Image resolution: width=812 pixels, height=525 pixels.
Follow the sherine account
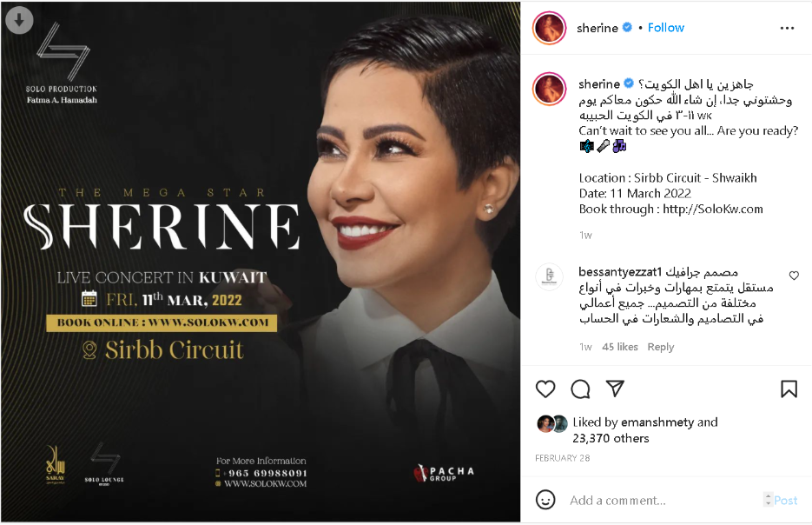coord(666,28)
